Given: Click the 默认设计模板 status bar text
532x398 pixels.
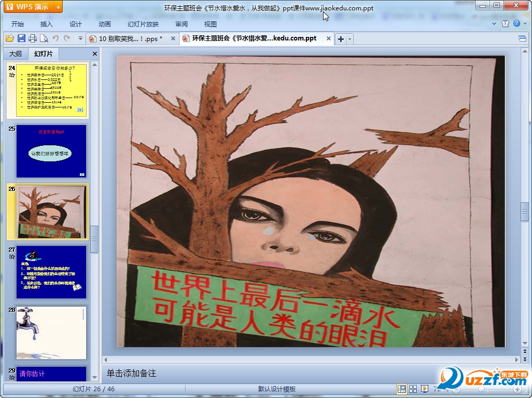Looking at the screenshot, I should pyautogui.click(x=277, y=389).
